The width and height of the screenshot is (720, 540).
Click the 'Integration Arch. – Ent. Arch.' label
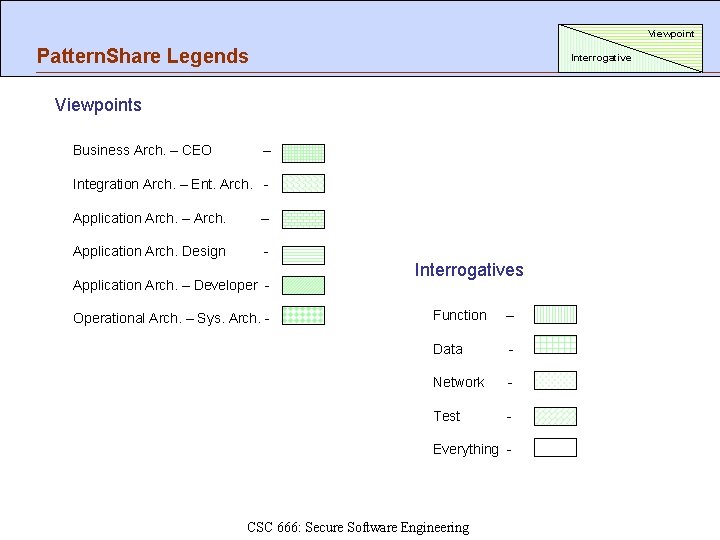pos(163,184)
